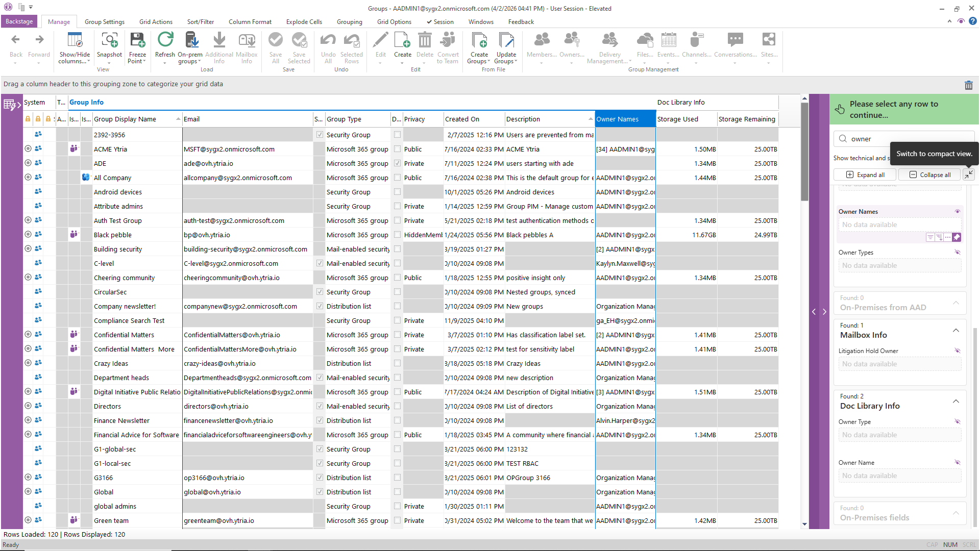
Task: Open the Help question mark icon
Action: click(x=973, y=21)
